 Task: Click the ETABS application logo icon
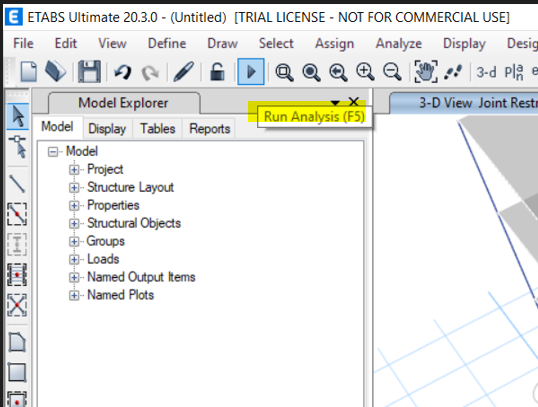[14, 17]
